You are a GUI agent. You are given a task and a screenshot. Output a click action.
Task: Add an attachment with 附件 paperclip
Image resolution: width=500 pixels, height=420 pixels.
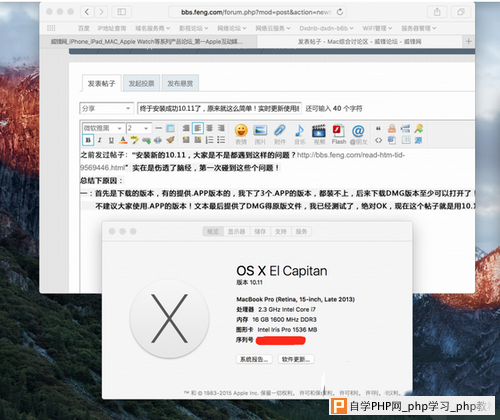[280, 134]
